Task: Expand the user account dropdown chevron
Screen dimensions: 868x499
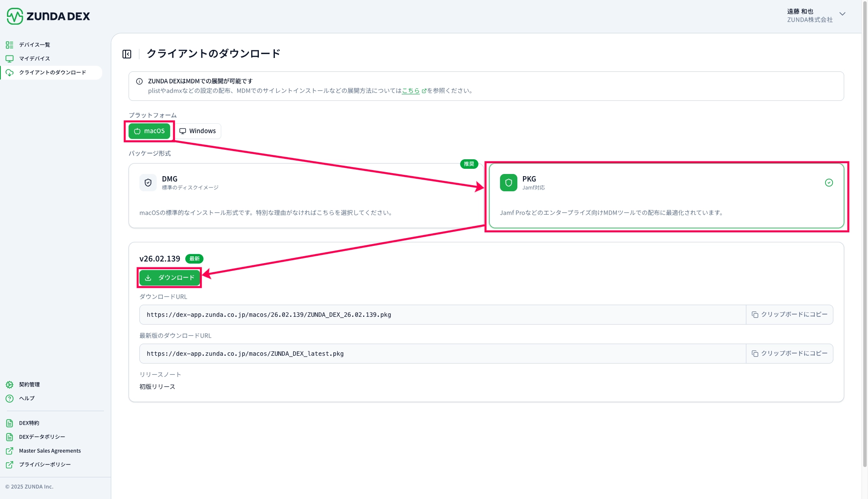Action: click(x=842, y=14)
